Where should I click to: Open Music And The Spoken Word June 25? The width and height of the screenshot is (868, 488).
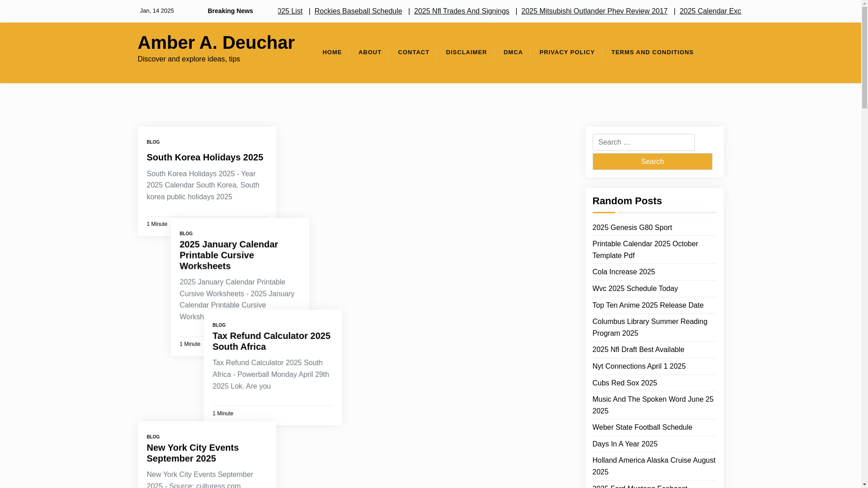click(653, 405)
